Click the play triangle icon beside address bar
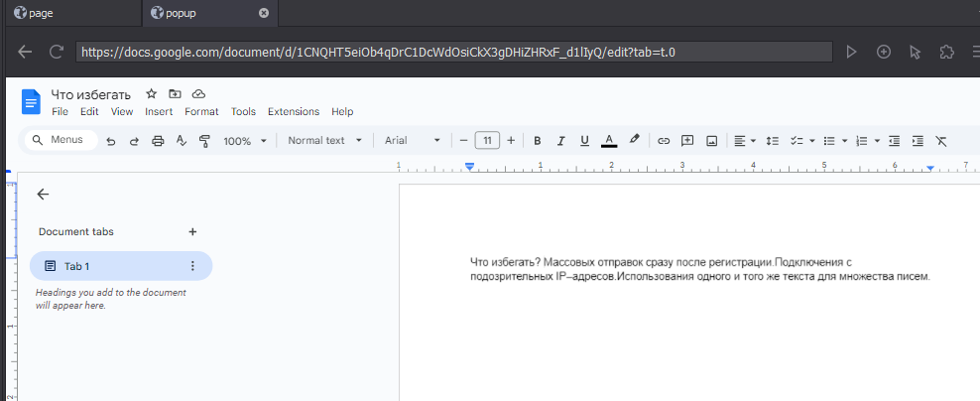980x401 pixels. click(851, 52)
